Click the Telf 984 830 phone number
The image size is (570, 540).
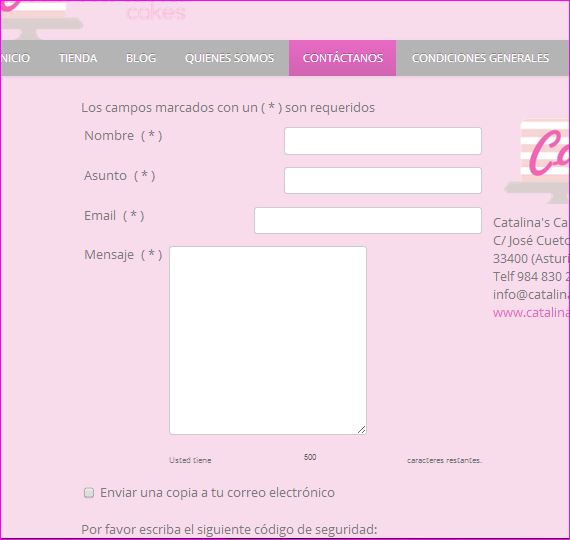531,277
